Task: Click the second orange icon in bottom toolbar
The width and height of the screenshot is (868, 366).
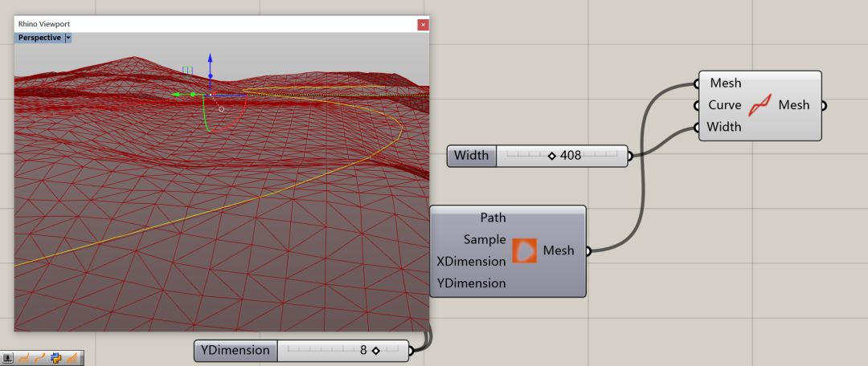Action: pos(39,358)
